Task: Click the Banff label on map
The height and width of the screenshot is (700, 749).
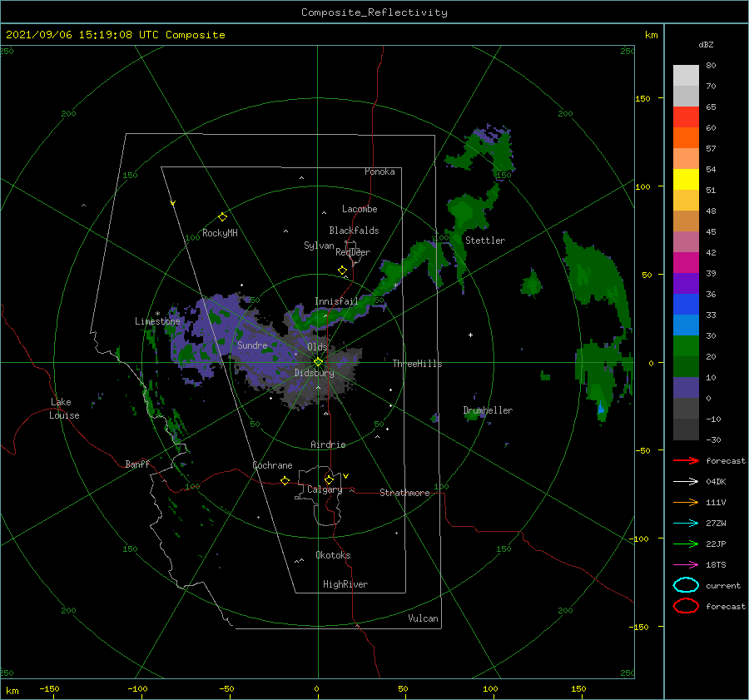Action: coord(137,464)
